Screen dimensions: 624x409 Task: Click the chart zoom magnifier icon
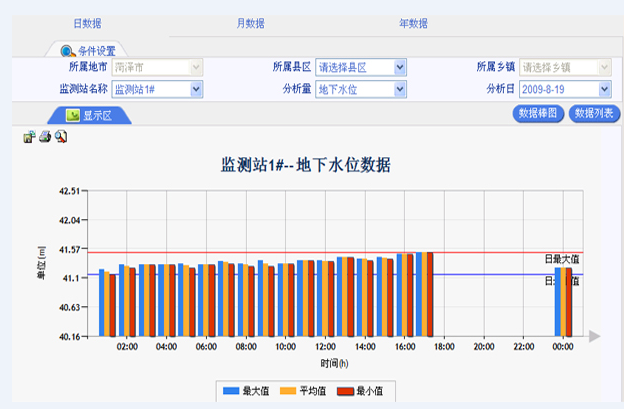(x=60, y=136)
